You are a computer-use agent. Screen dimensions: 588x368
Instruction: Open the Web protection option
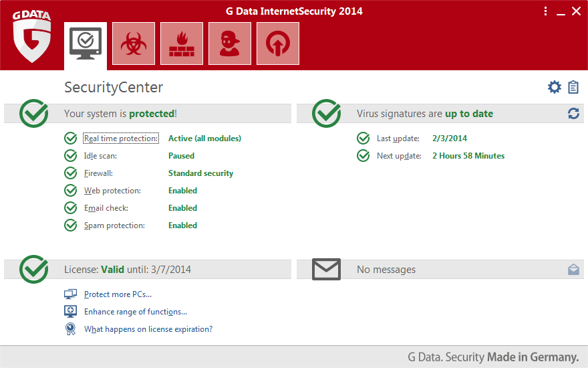[112, 191]
